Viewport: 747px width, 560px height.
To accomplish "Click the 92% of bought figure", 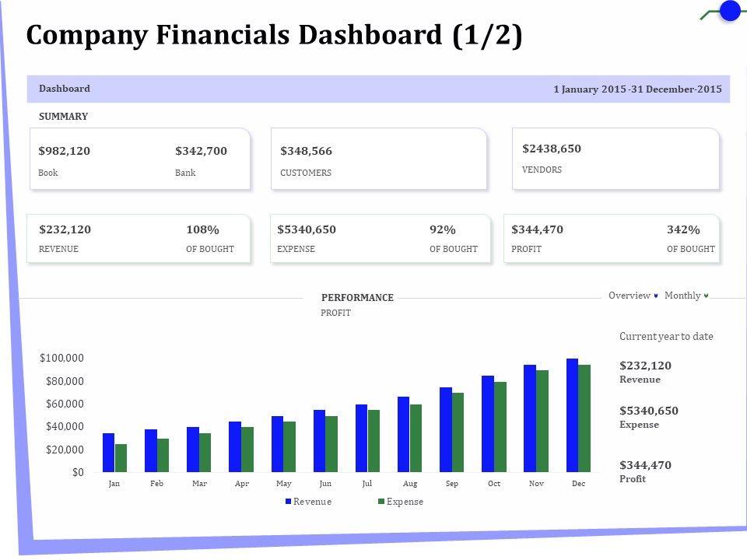I will (x=443, y=230).
